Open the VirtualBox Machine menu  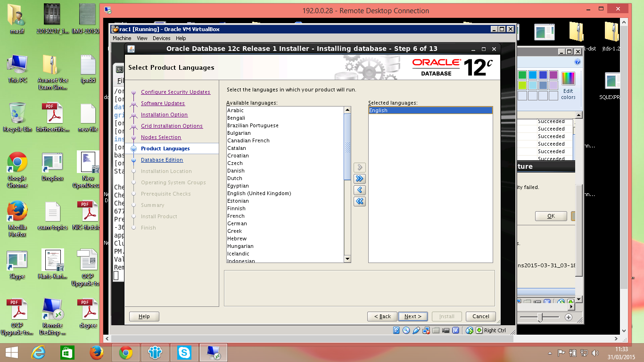pos(122,38)
